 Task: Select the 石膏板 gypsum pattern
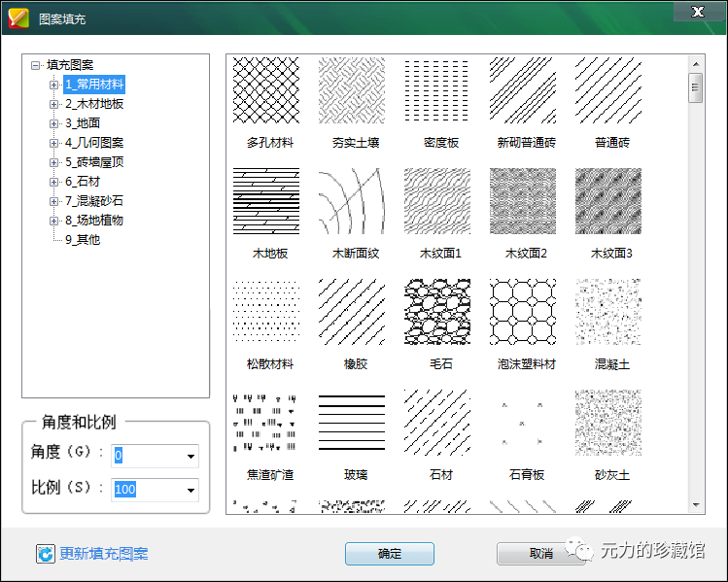522,423
